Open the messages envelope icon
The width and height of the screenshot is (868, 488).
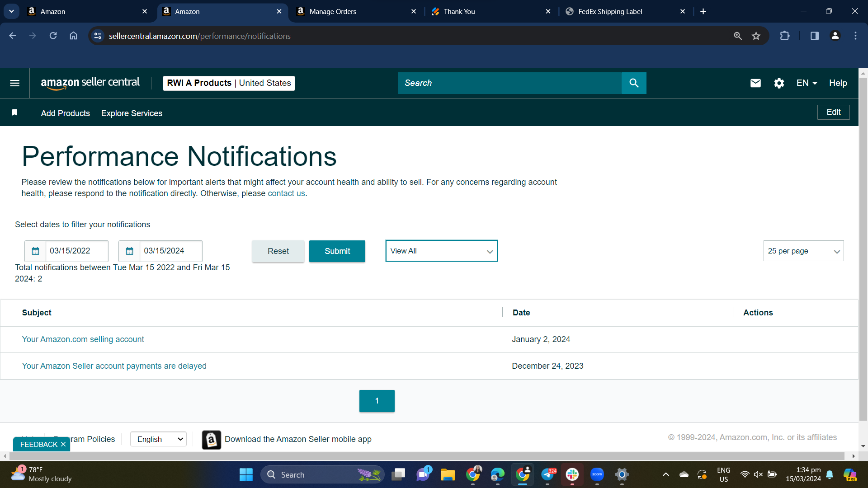point(755,83)
